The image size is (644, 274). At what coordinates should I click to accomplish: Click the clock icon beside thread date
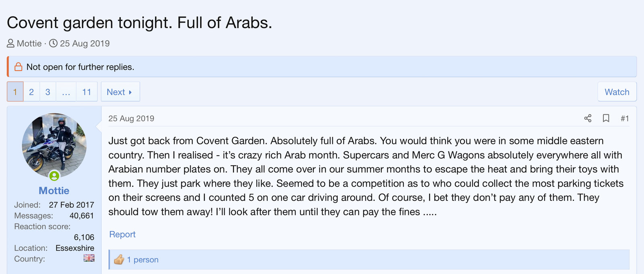click(53, 43)
